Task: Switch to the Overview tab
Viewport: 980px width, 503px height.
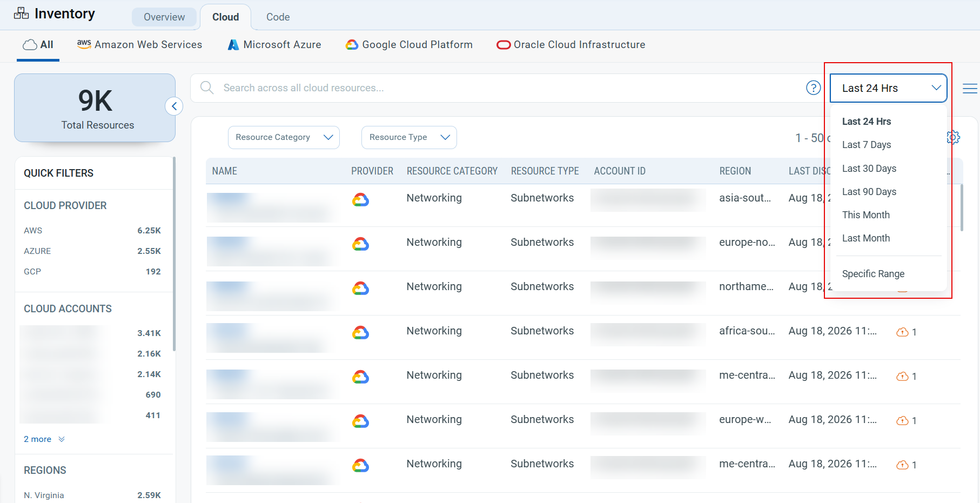Action: [164, 17]
